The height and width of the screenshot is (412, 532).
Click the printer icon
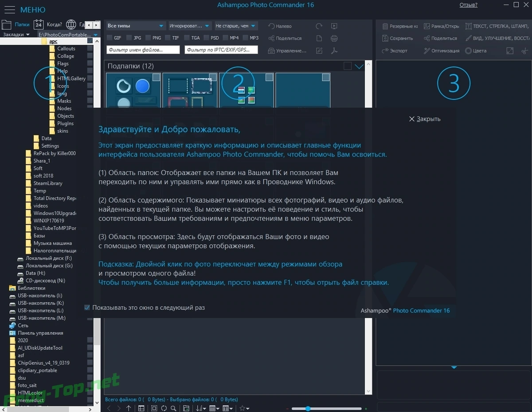click(334, 38)
